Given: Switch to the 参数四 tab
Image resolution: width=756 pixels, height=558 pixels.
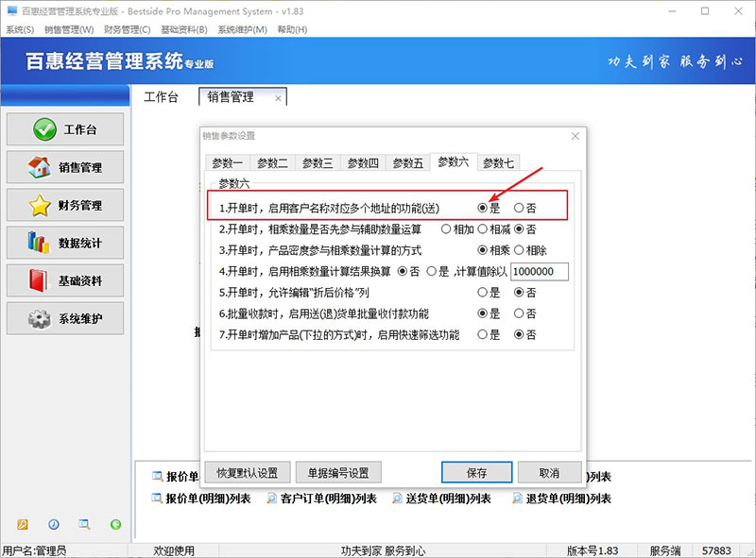Looking at the screenshot, I should 363,163.
